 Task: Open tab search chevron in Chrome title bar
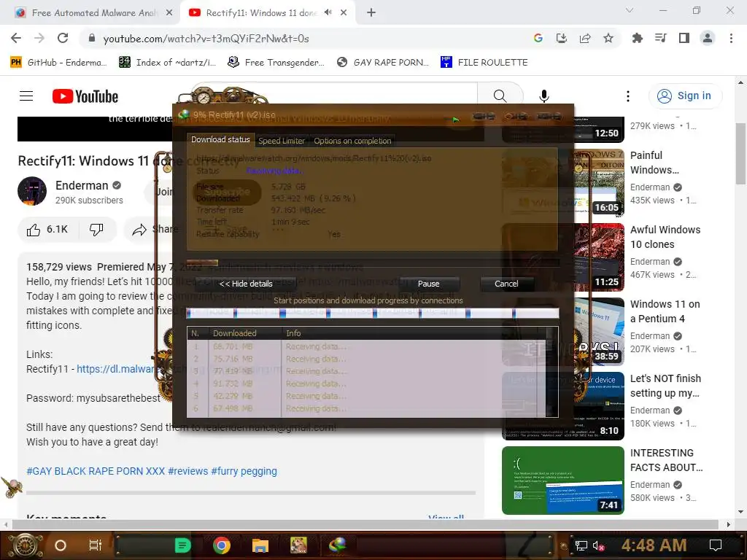[629, 10]
